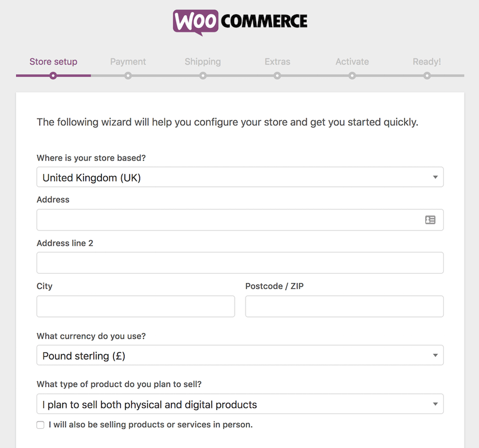The image size is (479, 448).
Task: Click the contact card icon in the Address field
Action: 430,220
